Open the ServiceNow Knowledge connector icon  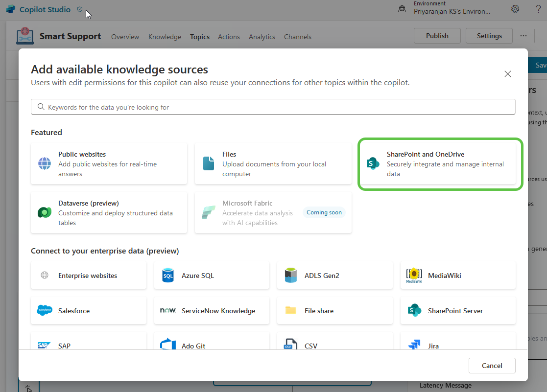[168, 310]
